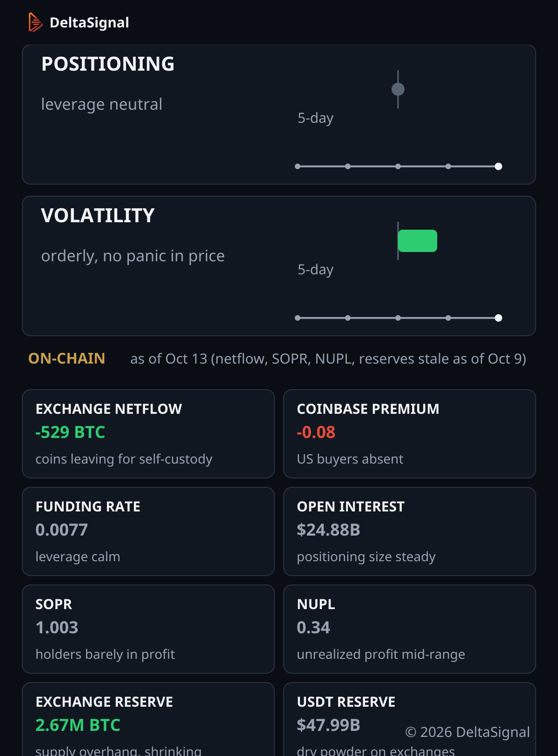
Task: Select the Positioning gauge marker dot
Action: point(398,89)
